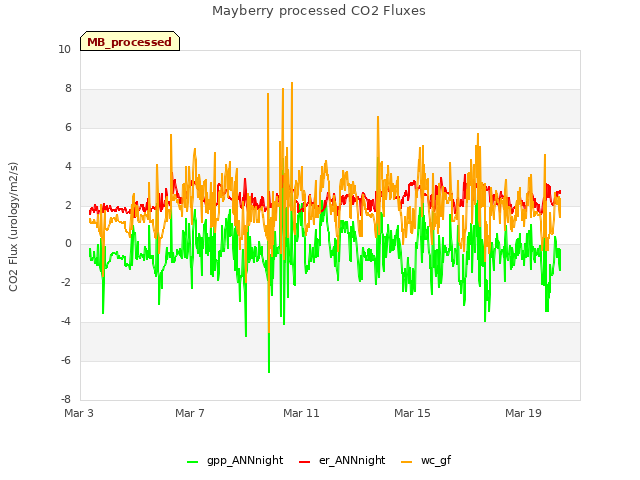Click the Mar 15 x-axis label
This screenshot has width=640, height=480.
(412, 413)
